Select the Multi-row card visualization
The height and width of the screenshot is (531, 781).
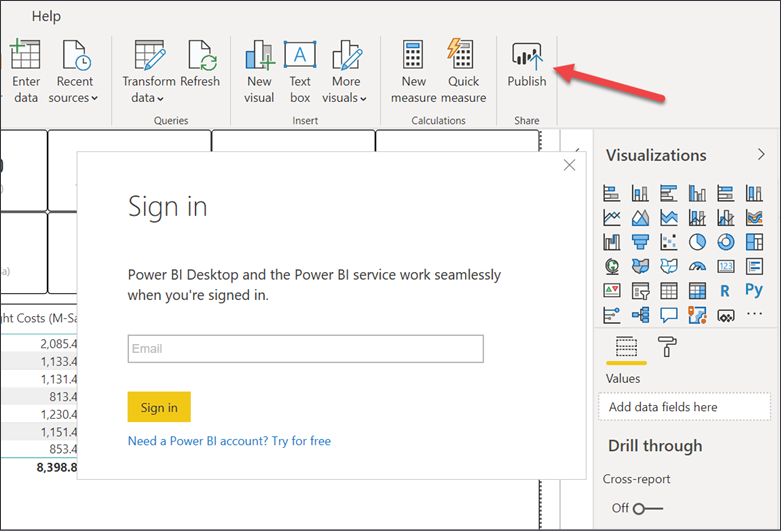point(754,266)
